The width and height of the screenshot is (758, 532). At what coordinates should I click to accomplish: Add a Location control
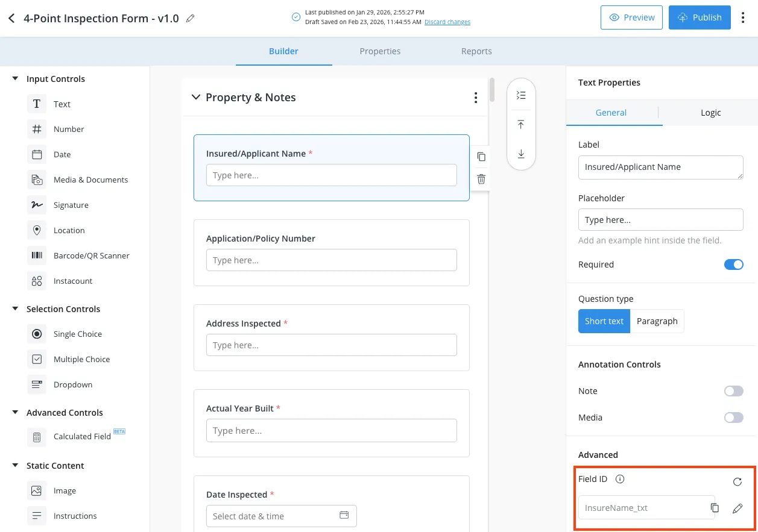click(56, 230)
